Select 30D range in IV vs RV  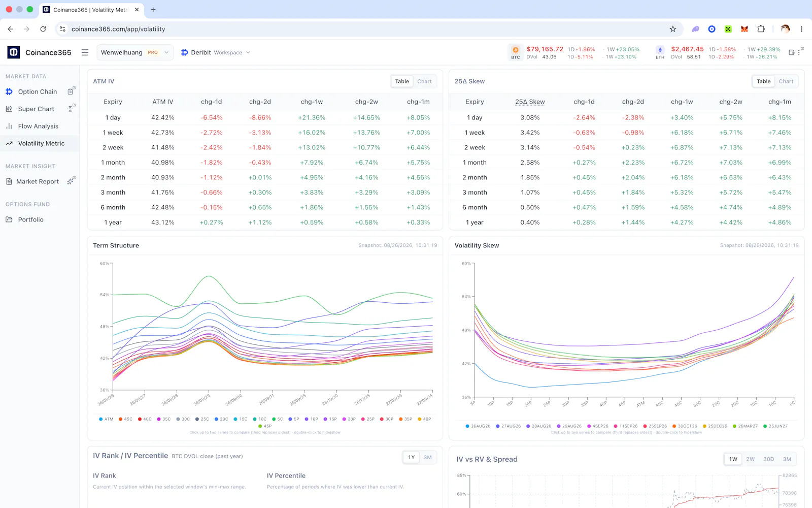768,459
